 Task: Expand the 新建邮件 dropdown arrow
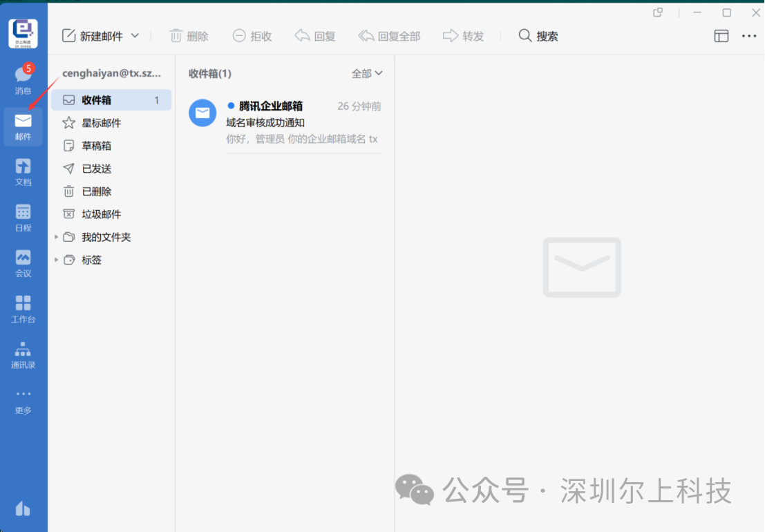pos(135,36)
